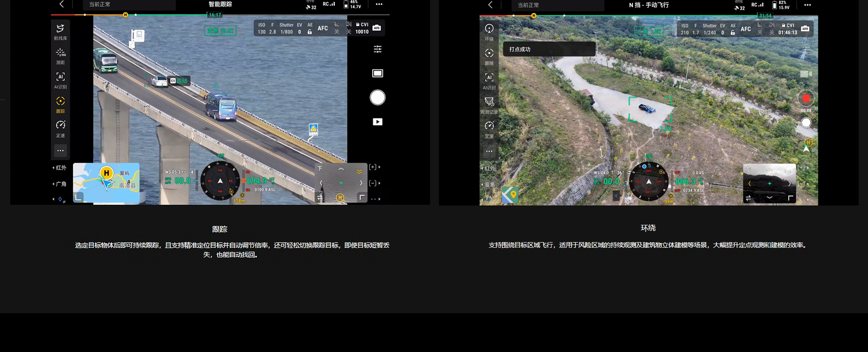
Task: Open 定速 cruise control in left screen
Action: click(x=60, y=129)
